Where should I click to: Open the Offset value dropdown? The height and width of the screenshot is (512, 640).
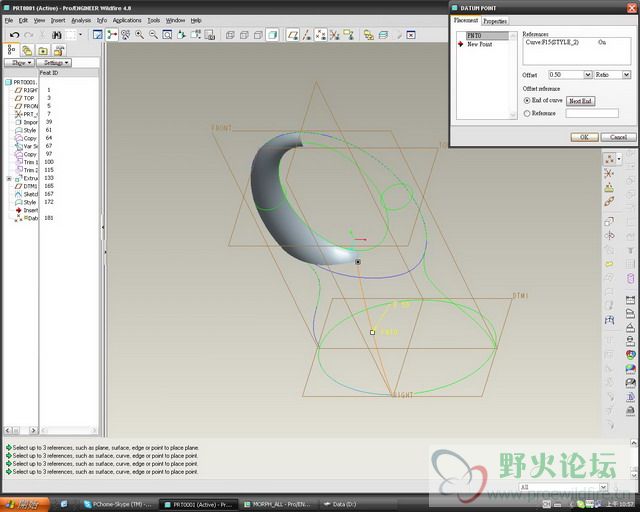[587, 75]
